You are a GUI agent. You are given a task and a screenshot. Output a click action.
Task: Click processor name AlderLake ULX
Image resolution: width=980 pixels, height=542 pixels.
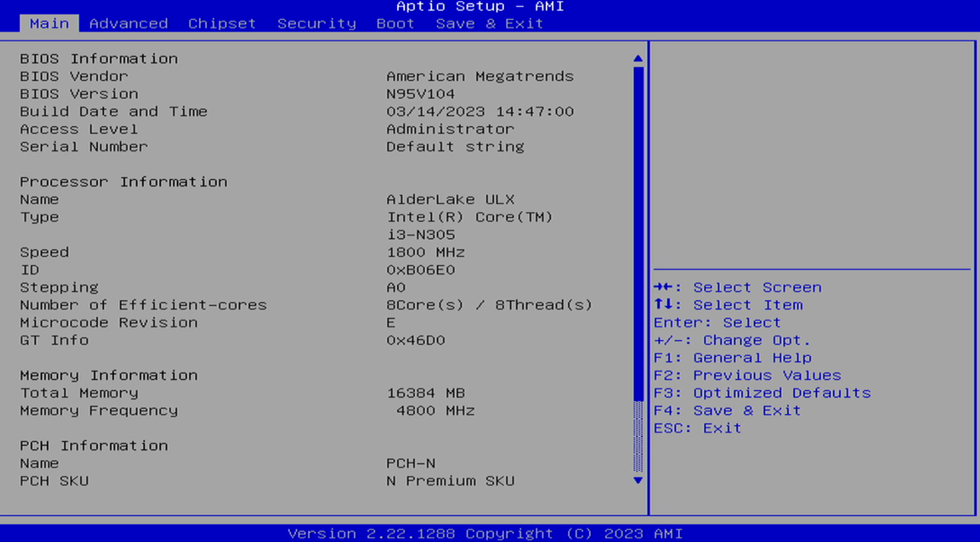[451, 199]
